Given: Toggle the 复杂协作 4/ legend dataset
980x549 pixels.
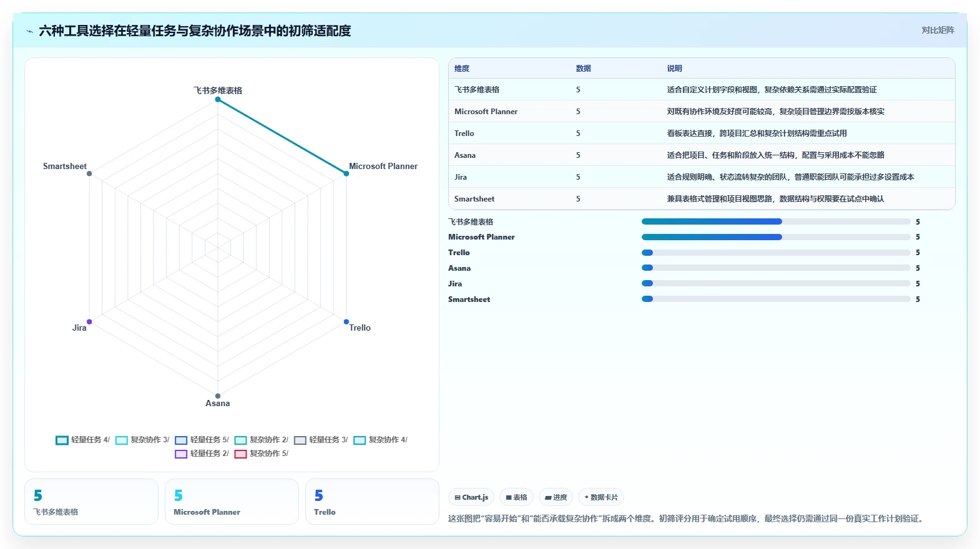Looking at the screenshot, I should [380, 440].
